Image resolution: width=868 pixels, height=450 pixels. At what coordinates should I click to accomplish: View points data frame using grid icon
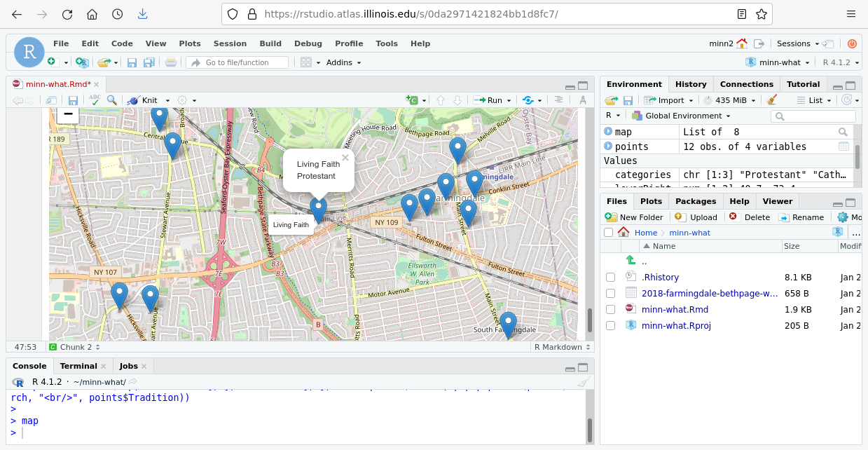tap(843, 146)
